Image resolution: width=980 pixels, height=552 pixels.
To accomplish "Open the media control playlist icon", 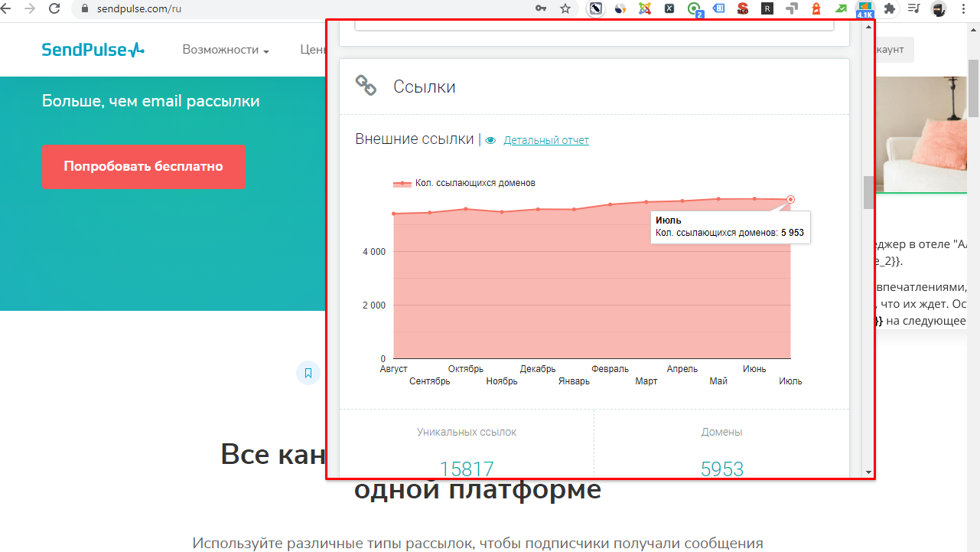I will [x=913, y=9].
